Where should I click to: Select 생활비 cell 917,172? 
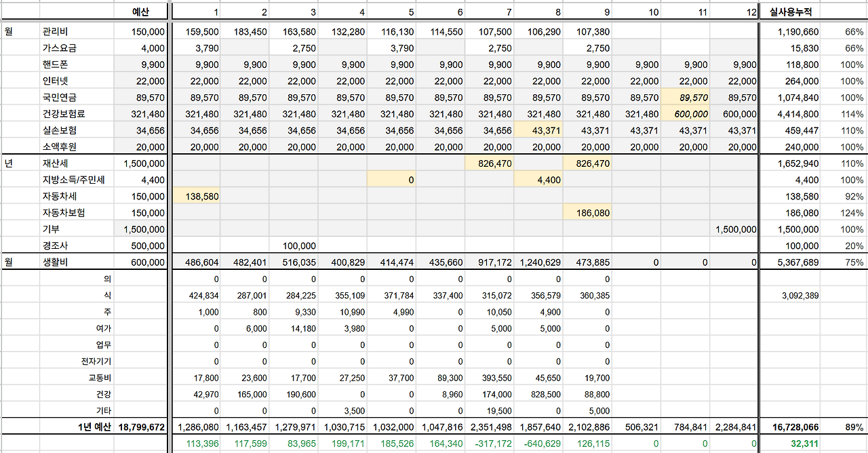point(495,262)
